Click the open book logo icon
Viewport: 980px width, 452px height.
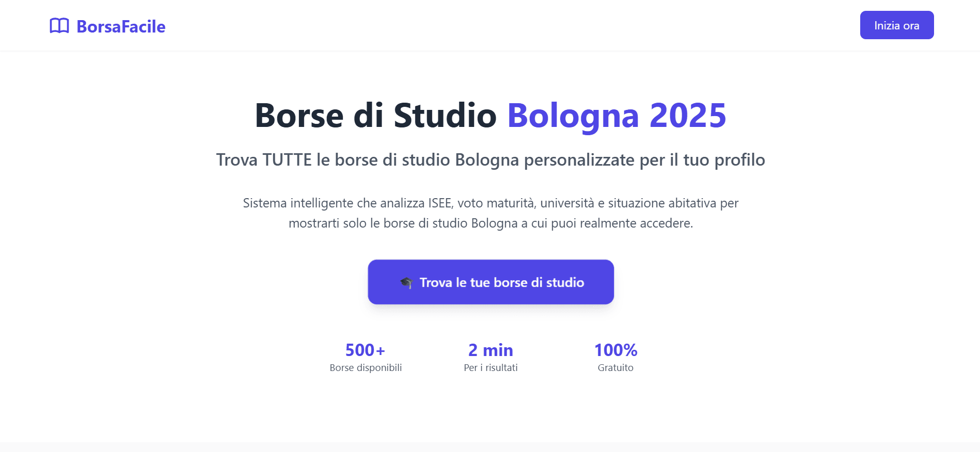tap(59, 26)
